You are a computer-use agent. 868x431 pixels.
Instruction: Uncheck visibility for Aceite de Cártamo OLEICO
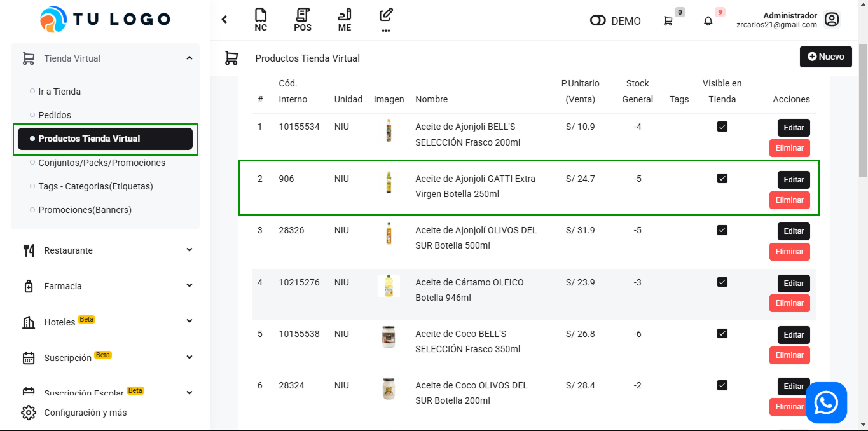point(722,282)
